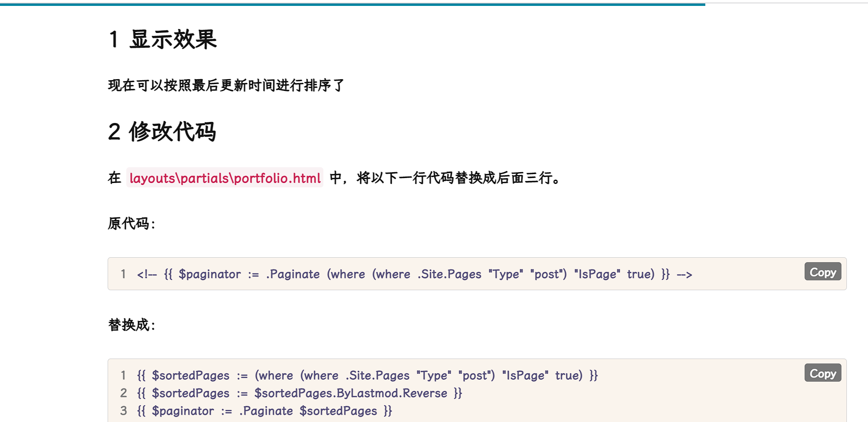Click the heading 1 显示效果
The image size is (868, 422).
tap(163, 39)
